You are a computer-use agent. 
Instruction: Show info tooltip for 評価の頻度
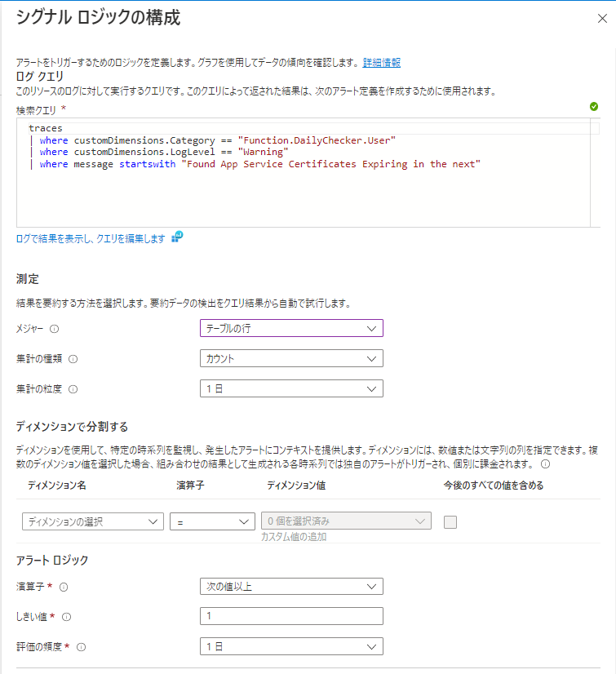(x=81, y=647)
